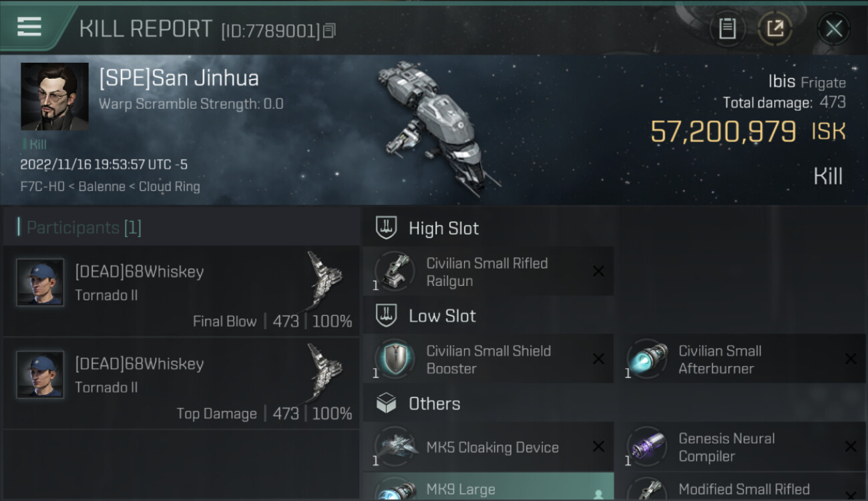Screen dimensions: 868x501
Task: Open the F7C-H0 Balenne Cloud Ring location link
Action: tap(110, 186)
